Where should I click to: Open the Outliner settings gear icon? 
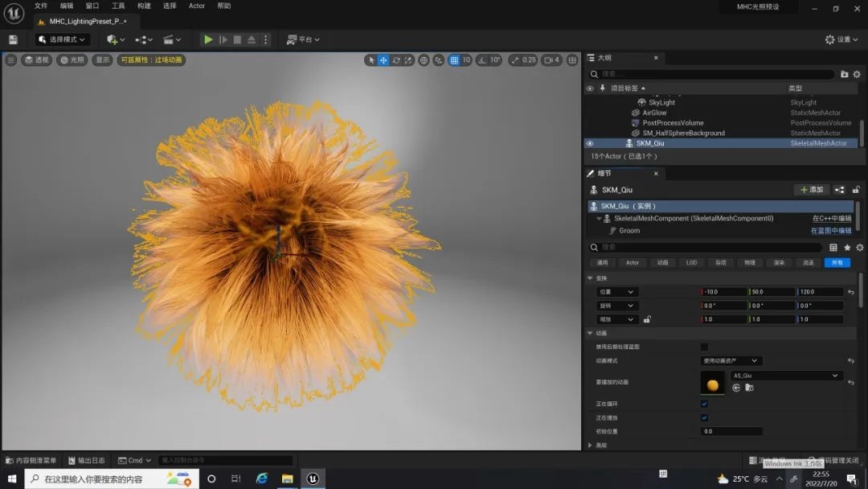858,74
